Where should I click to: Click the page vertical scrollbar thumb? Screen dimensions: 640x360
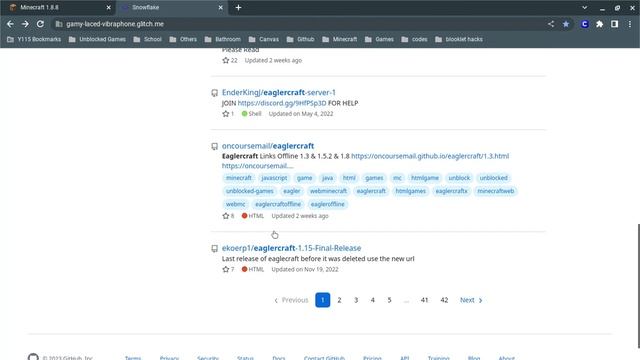(x=638, y=286)
